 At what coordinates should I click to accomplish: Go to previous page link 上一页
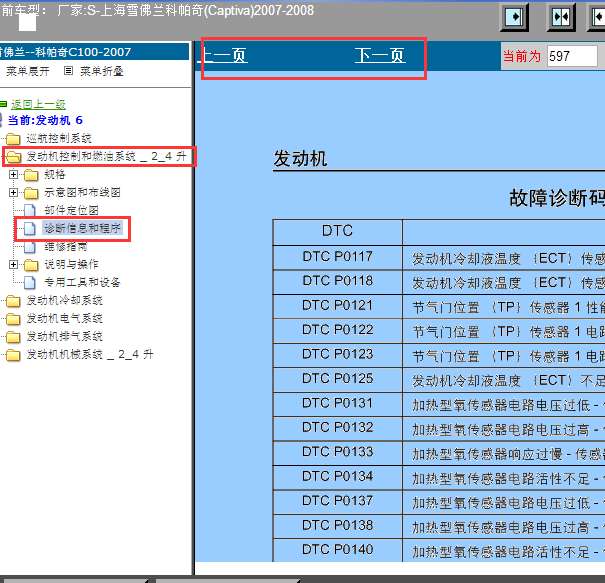point(223,56)
